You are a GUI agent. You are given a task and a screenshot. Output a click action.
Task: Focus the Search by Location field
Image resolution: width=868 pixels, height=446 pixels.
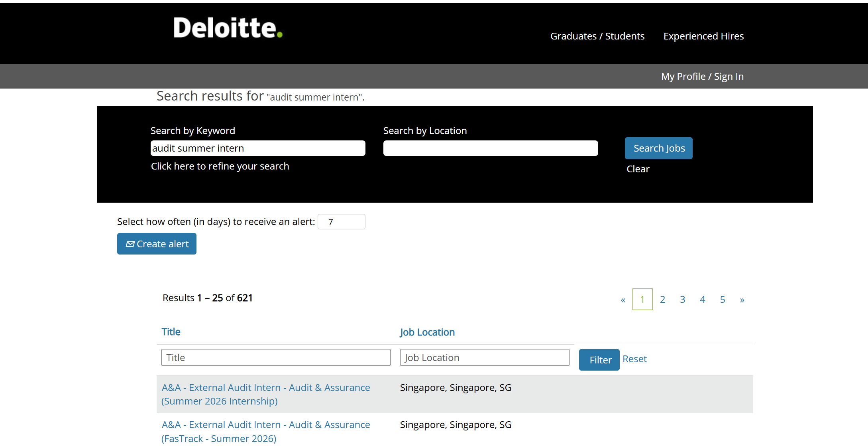[x=490, y=148]
